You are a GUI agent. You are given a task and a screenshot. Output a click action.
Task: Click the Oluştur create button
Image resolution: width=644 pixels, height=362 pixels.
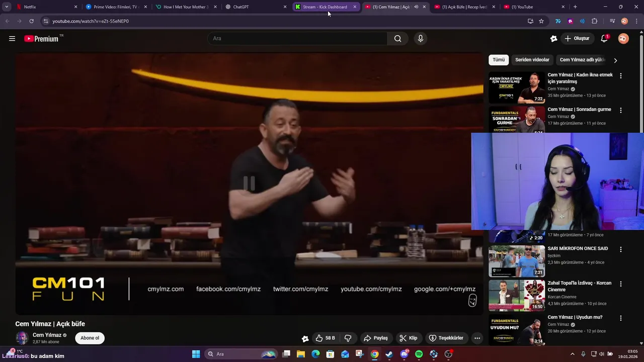pyautogui.click(x=577, y=39)
